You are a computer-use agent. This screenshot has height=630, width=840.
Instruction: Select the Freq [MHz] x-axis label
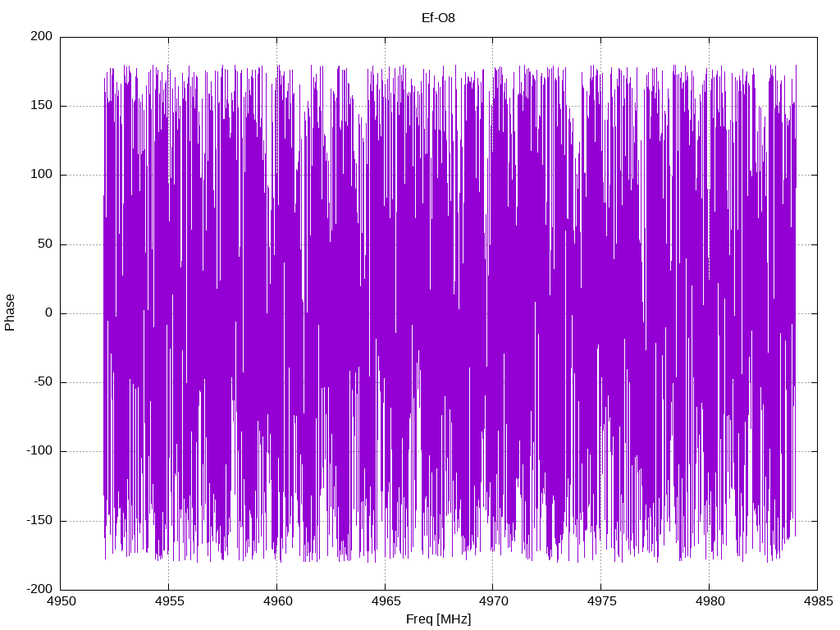tap(438, 619)
